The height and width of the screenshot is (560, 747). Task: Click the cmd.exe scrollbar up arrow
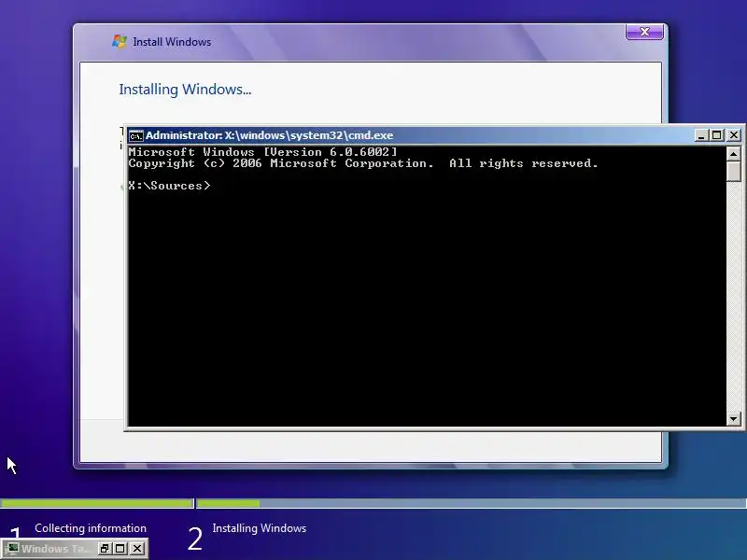coord(733,154)
